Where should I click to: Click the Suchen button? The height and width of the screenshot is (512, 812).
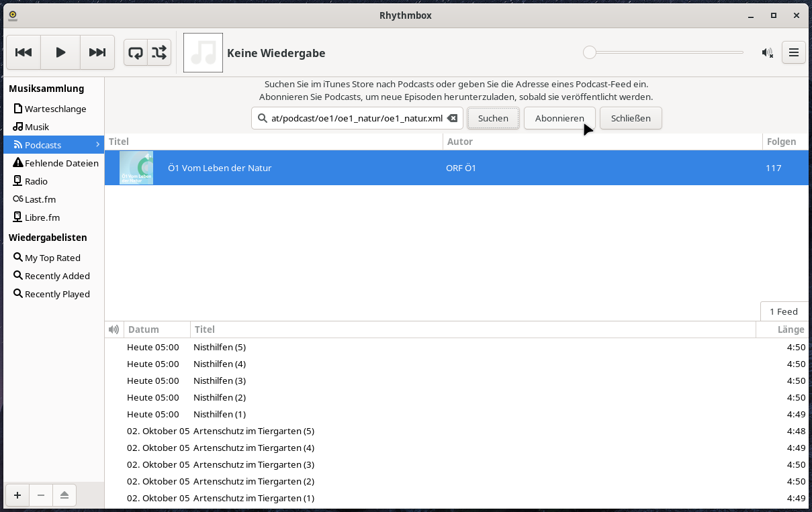(493, 118)
